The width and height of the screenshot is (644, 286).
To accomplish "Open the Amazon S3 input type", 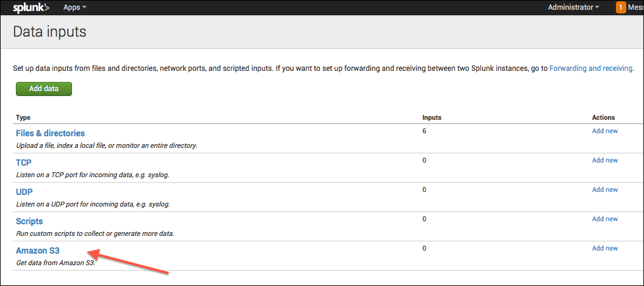I will click(37, 251).
